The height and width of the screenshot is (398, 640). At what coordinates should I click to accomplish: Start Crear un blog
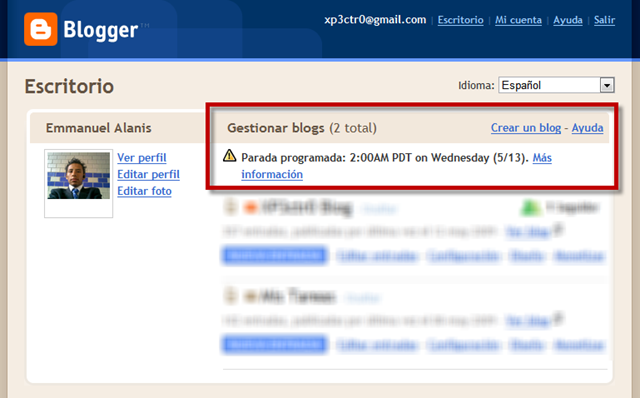point(526,128)
